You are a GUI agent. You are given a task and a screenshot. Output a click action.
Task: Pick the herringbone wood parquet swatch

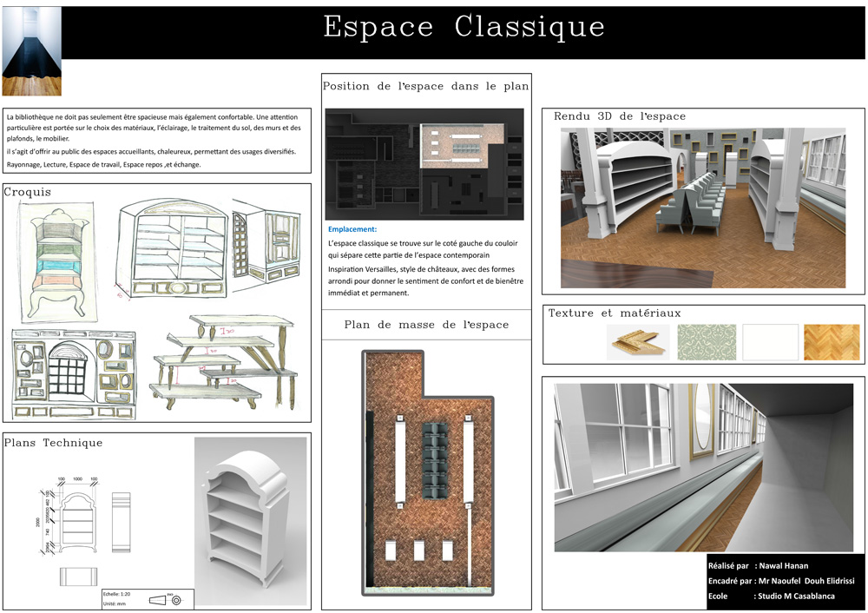click(x=832, y=342)
